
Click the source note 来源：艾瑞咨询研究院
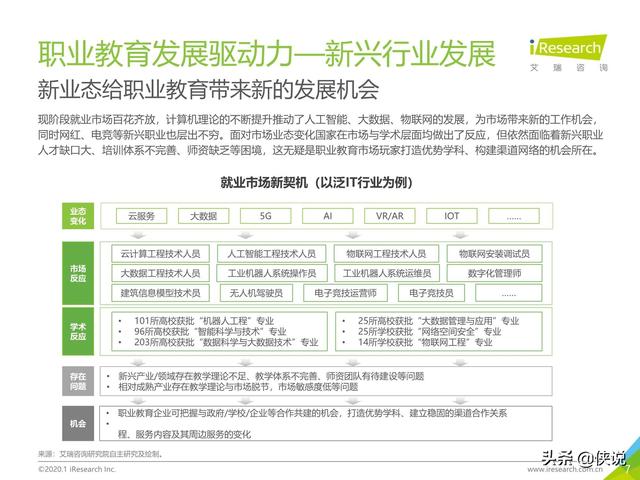pos(100,454)
